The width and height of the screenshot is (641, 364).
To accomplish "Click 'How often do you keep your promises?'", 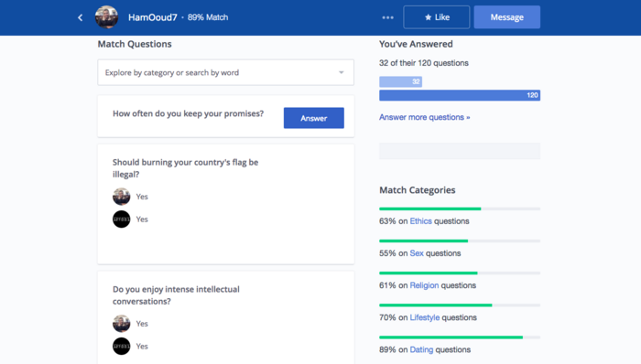I will tap(188, 113).
